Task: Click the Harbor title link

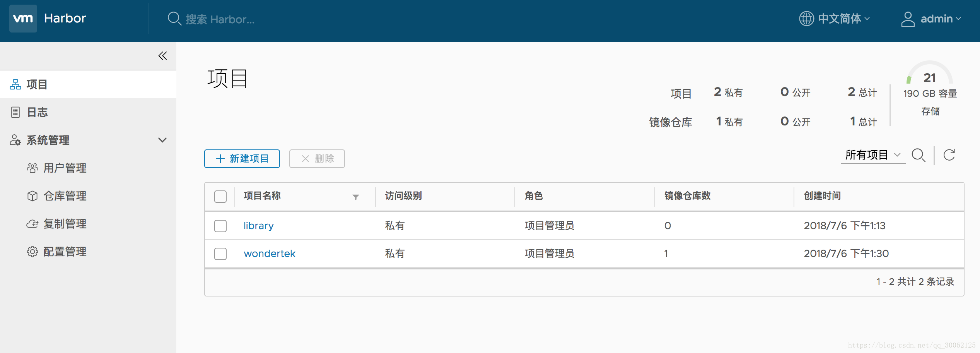Action: [x=65, y=18]
